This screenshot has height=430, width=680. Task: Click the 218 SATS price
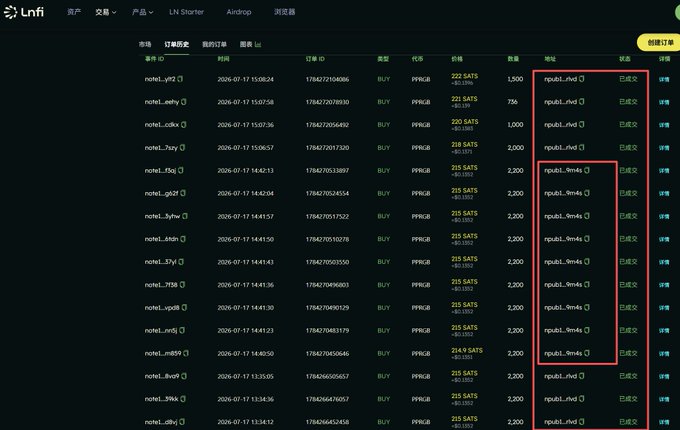point(464,144)
